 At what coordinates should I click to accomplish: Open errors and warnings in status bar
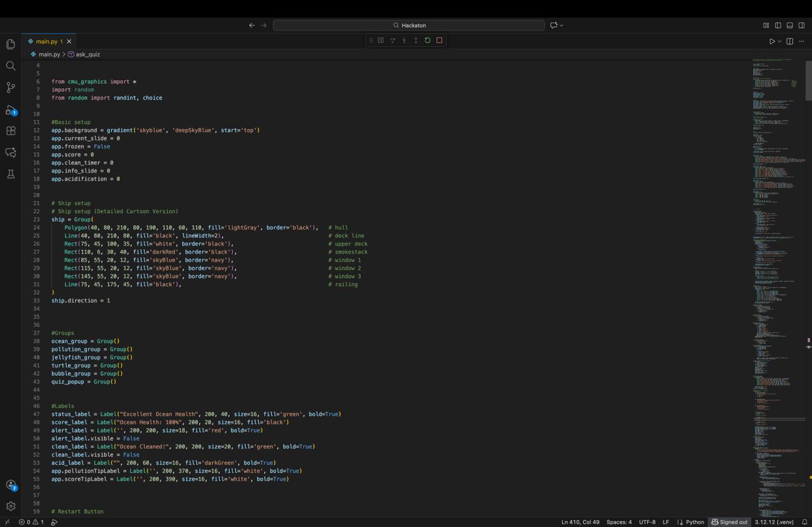(31, 522)
